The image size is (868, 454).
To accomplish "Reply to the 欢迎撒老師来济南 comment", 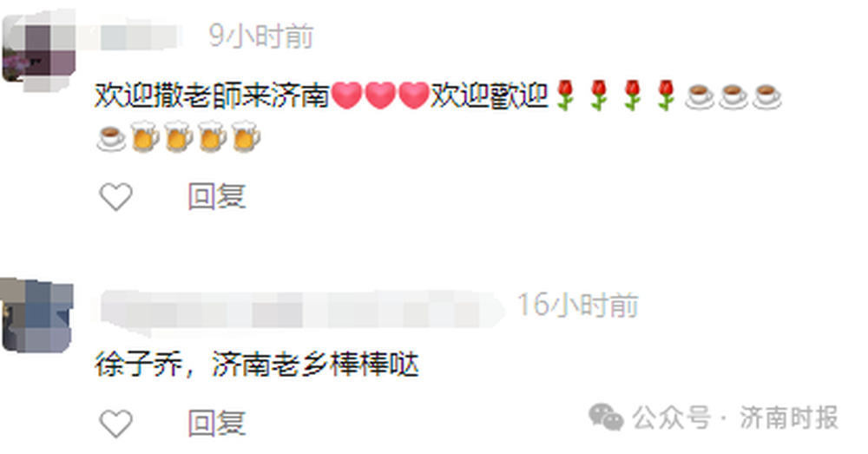I will (x=216, y=196).
